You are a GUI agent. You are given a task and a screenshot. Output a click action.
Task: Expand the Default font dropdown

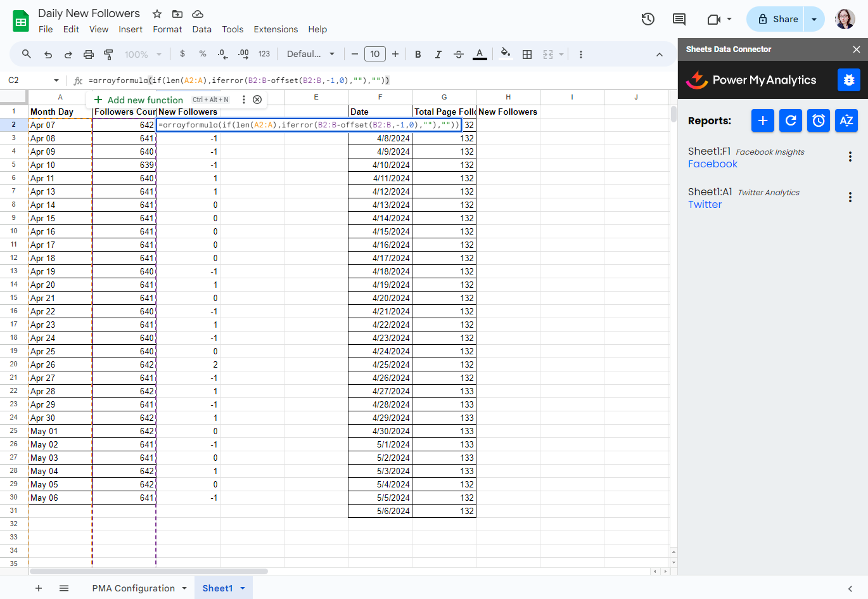310,55
